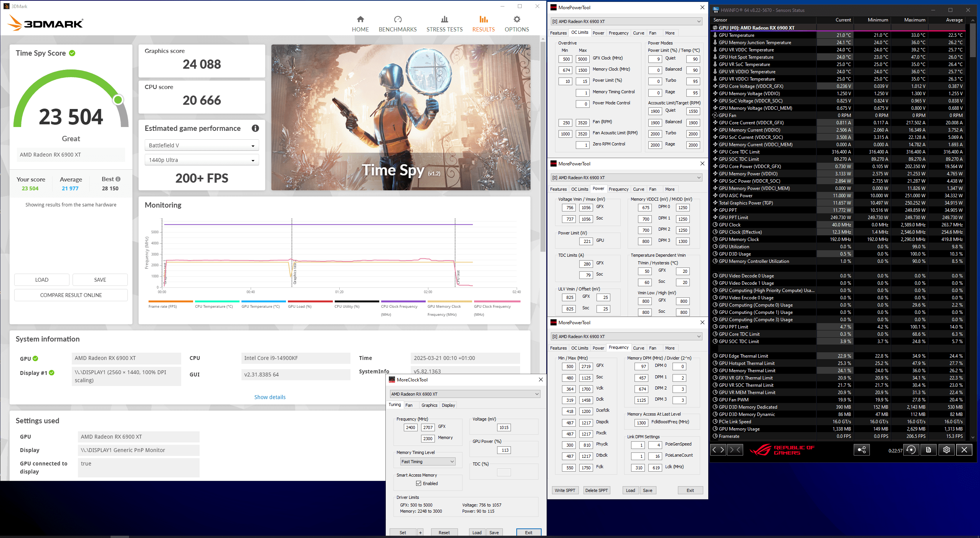980x538 pixels.
Task: Expand Memory Timing Level Fast Timing dropdown
Action: [428, 462]
